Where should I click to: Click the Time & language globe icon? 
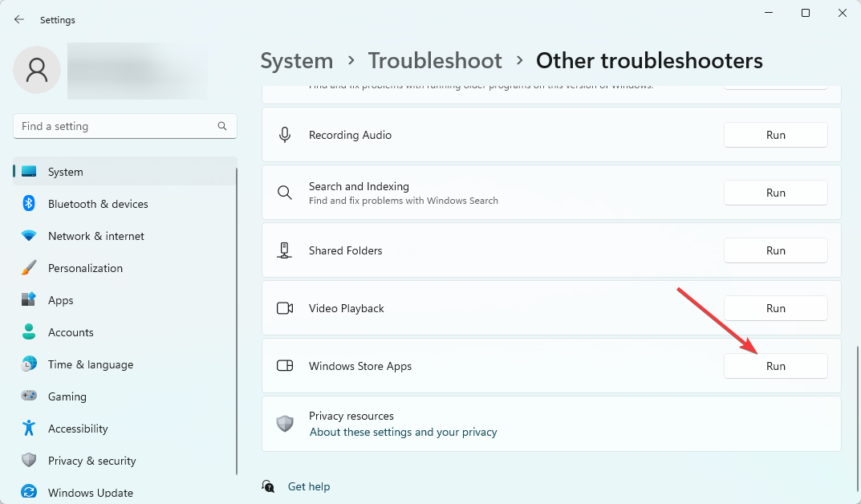tap(29, 364)
